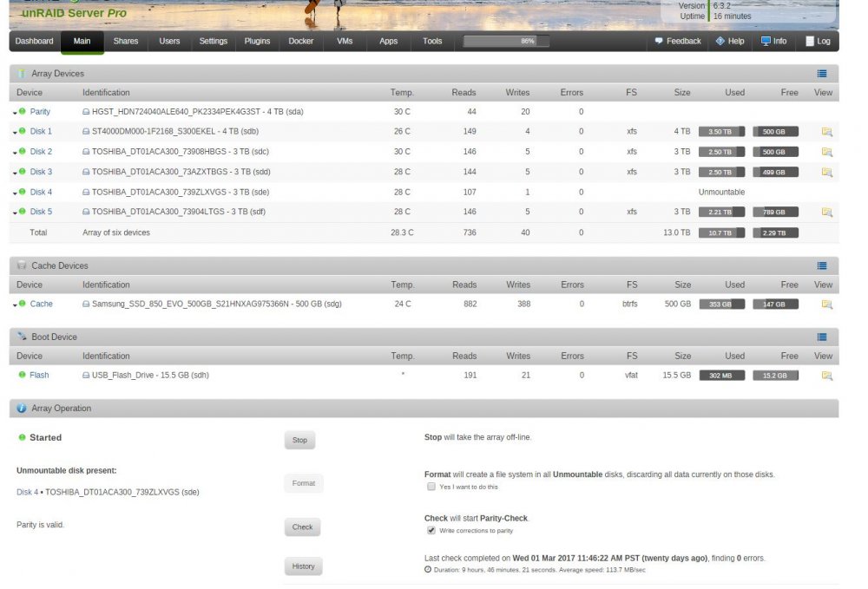This screenshot has width=868, height=589.
Task: Expand the Disk 4 dropdown arrow
Action: pos(15,193)
